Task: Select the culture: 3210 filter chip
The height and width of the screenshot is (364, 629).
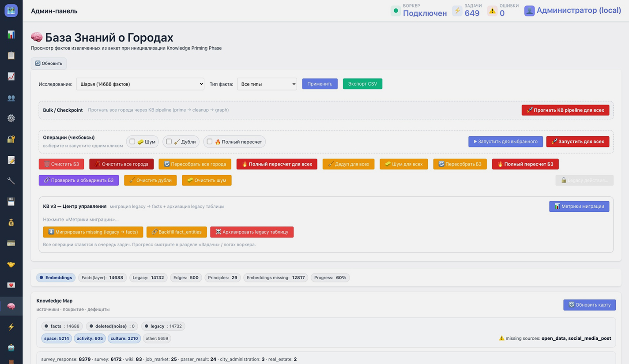Action: click(x=124, y=338)
